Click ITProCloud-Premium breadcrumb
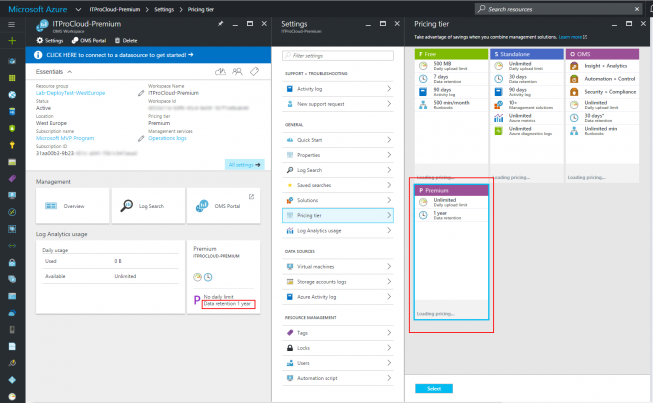653x403 pixels. pyautogui.click(x=115, y=9)
